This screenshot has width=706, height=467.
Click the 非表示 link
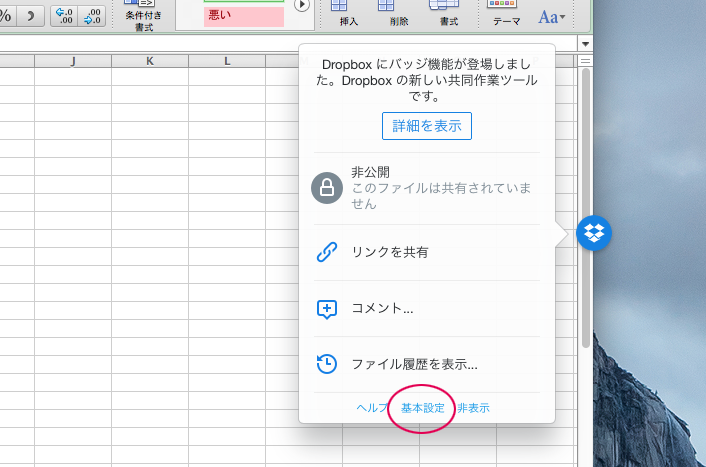473,408
